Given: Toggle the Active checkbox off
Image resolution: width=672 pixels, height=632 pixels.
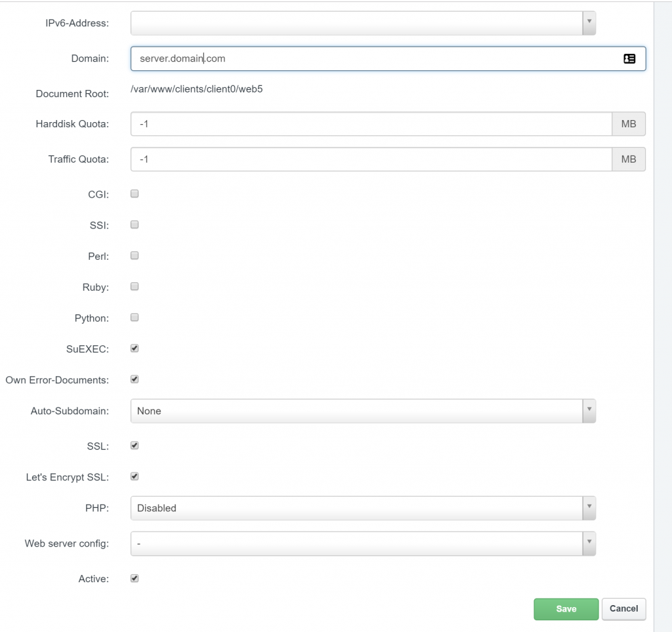Looking at the screenshot, I should click(x=134, y=578).
